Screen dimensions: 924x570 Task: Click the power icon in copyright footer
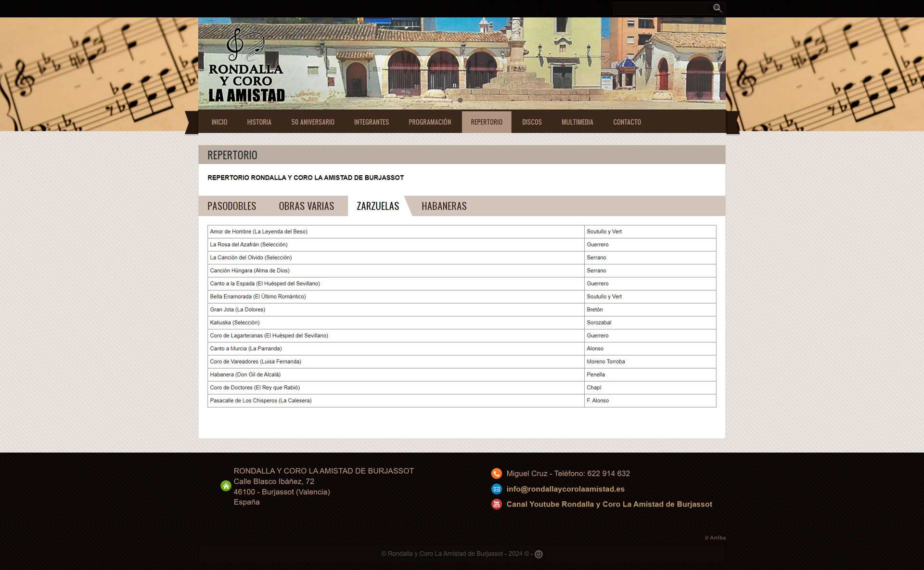(x=539, y=554)
